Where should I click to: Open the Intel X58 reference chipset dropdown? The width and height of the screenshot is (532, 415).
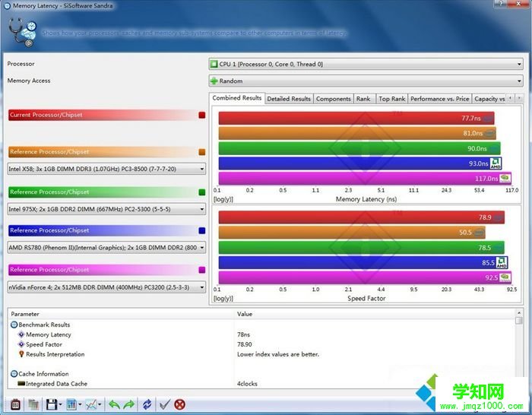pos(106,169)
